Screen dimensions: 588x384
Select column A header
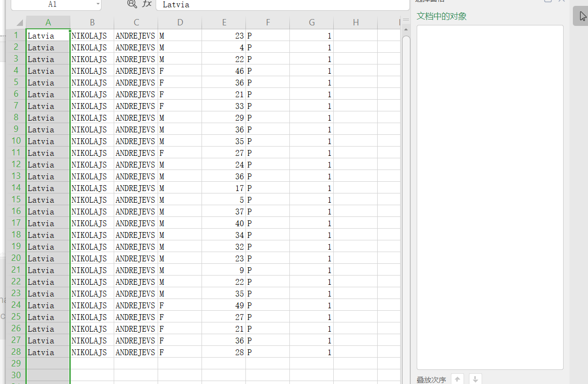pyautogui.click(x=48, y=22)
